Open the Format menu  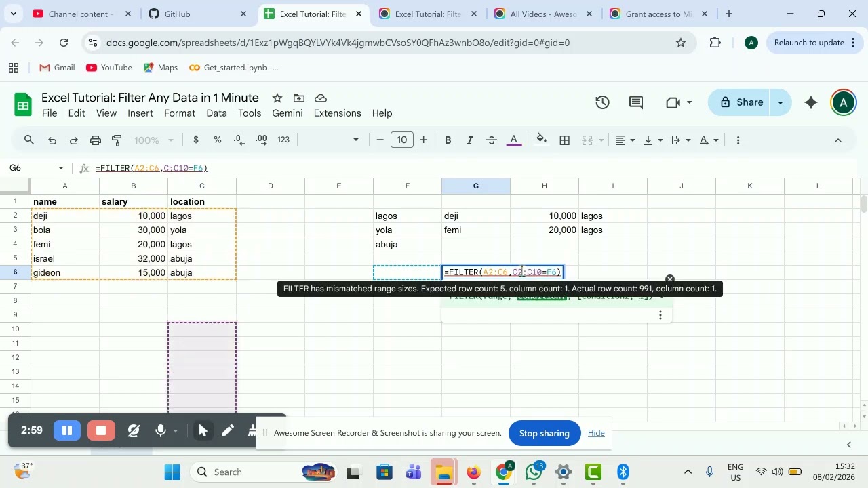(180, 113)
